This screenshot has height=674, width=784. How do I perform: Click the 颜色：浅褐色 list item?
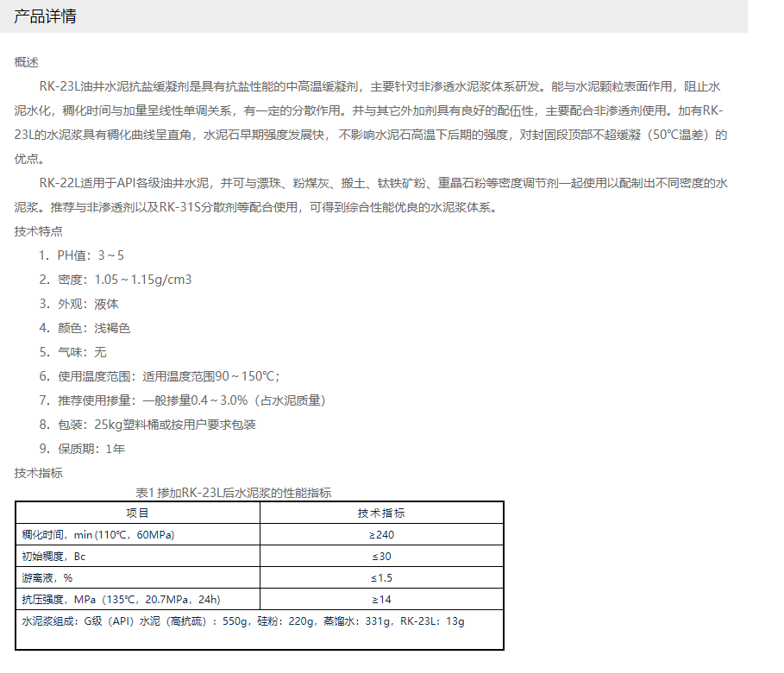(x=85, y=328)
